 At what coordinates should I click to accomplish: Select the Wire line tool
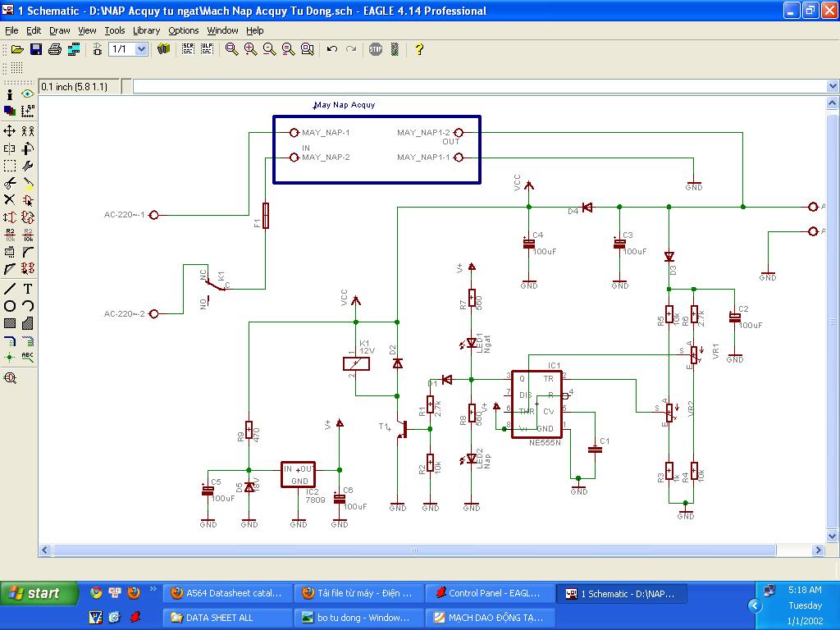click(10, 289)
